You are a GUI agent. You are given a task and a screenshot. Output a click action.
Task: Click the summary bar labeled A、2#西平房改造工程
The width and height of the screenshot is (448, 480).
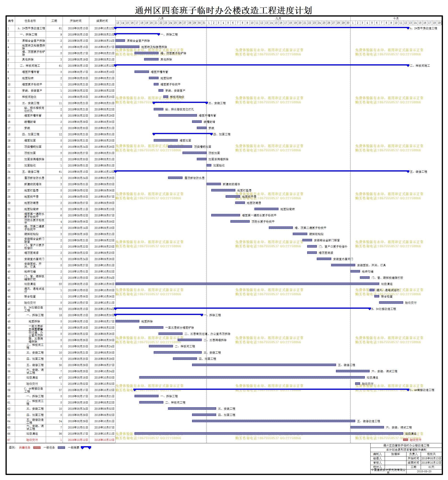click(x=262, y=28)
